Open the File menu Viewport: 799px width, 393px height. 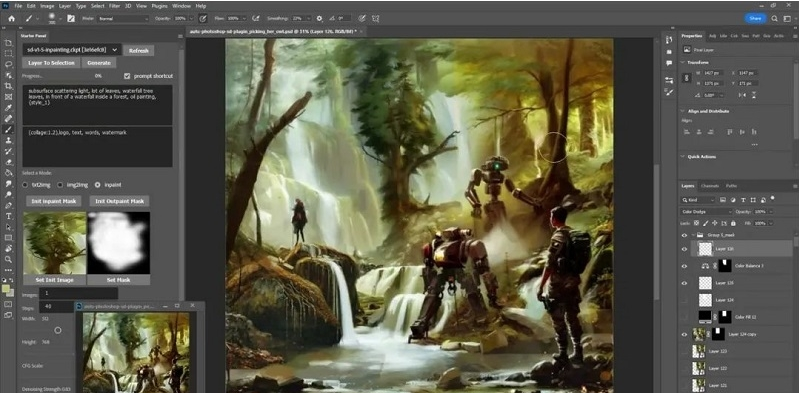coord(18,6)
